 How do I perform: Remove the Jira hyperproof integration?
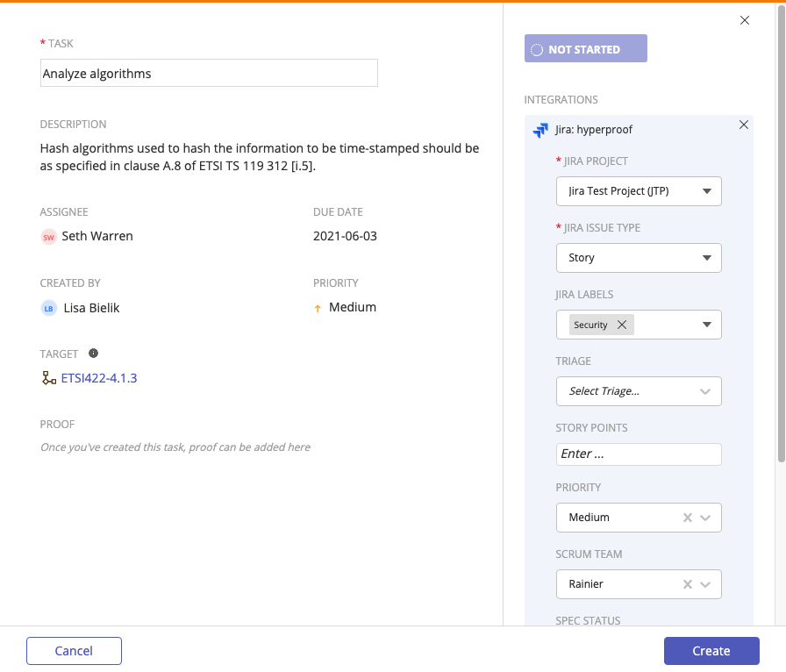743,125
